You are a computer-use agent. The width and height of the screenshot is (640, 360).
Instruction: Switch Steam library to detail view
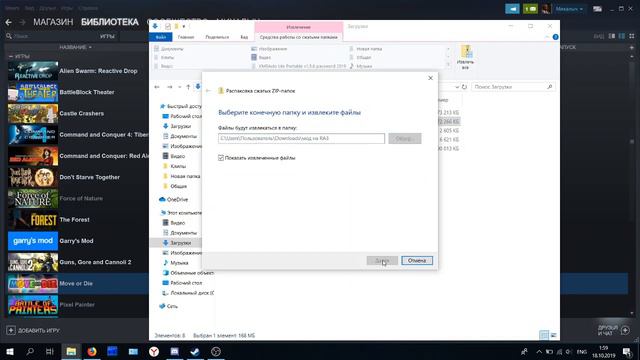click(612, 36)
